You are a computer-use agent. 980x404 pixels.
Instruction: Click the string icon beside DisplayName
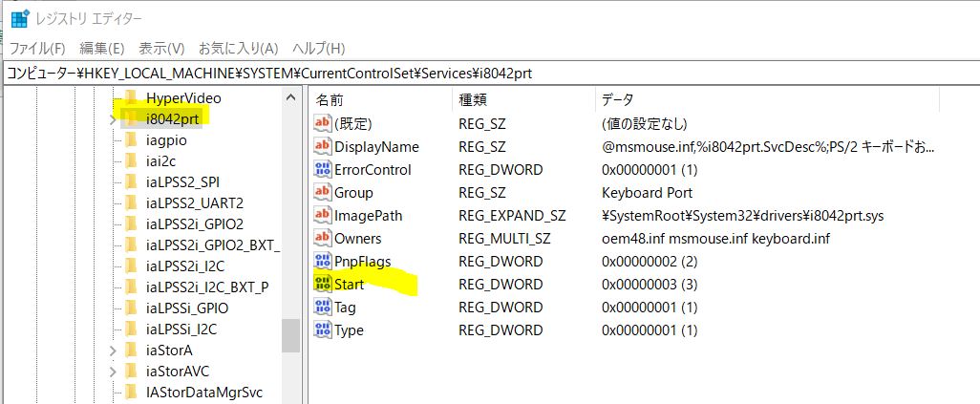pyautogui.click(x=323, y=146)
